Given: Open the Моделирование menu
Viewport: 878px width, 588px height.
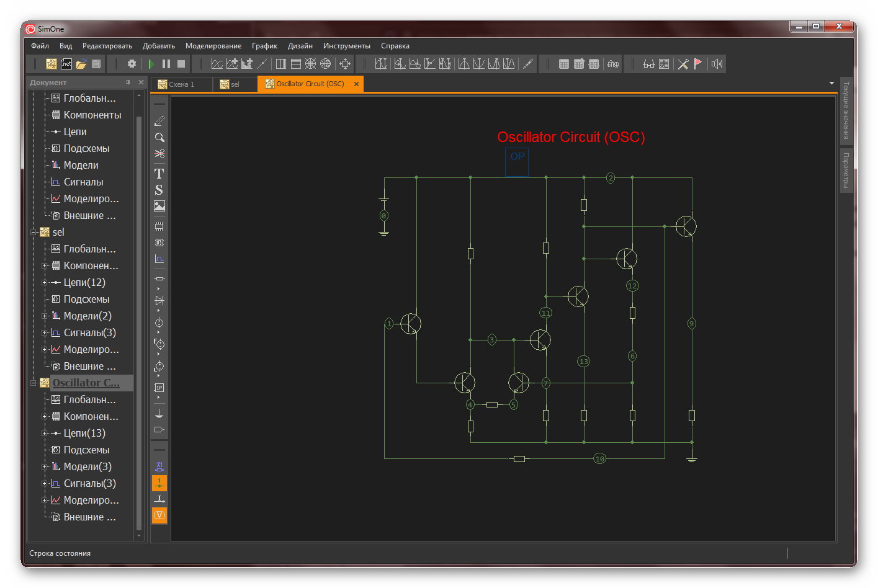Looking at the screenshot, I should click(213, 46).
